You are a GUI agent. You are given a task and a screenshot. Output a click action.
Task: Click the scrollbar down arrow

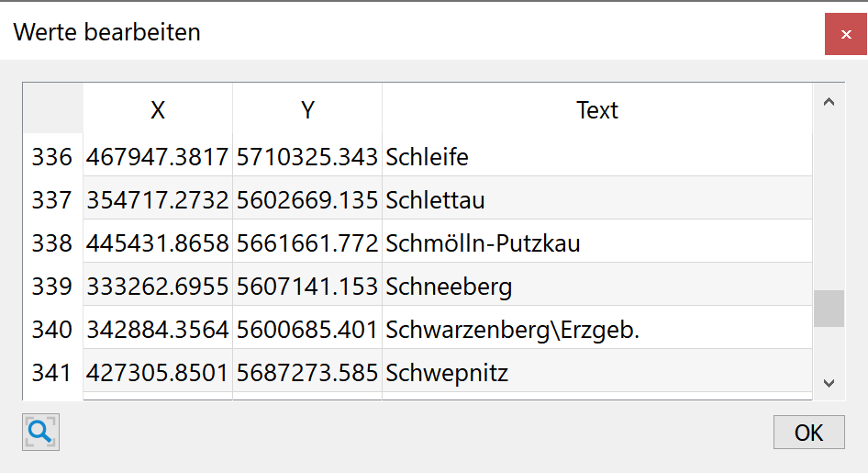pos(829,383)
